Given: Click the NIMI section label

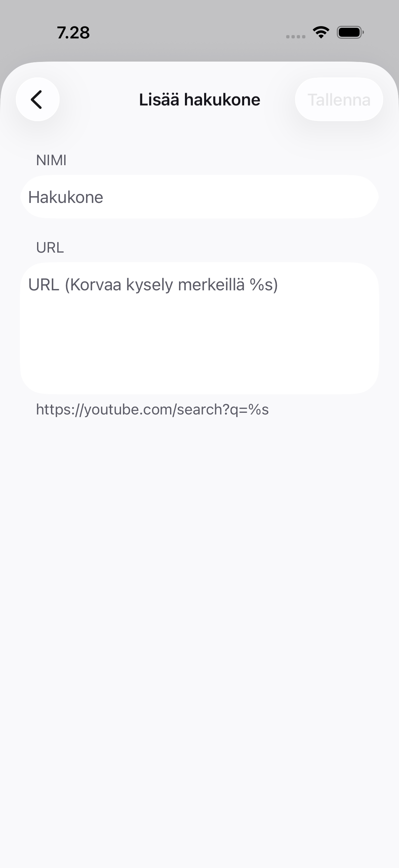Looking at the screenshot, I should coord(51,160).
